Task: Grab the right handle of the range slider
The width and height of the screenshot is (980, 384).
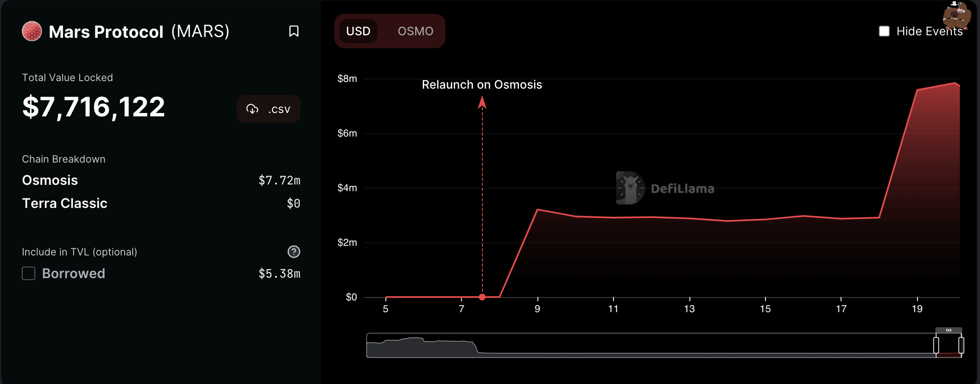Action: pos(961,345)
